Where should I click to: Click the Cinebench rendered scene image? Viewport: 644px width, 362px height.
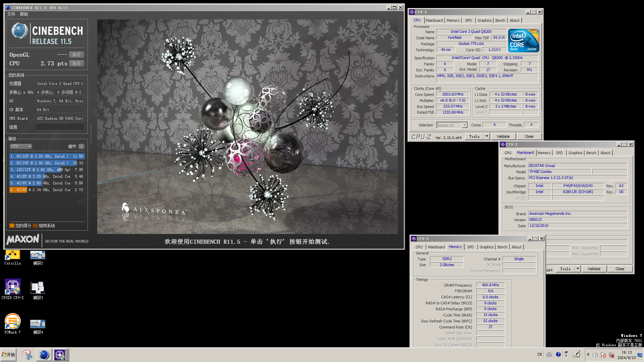coord(248,126)
